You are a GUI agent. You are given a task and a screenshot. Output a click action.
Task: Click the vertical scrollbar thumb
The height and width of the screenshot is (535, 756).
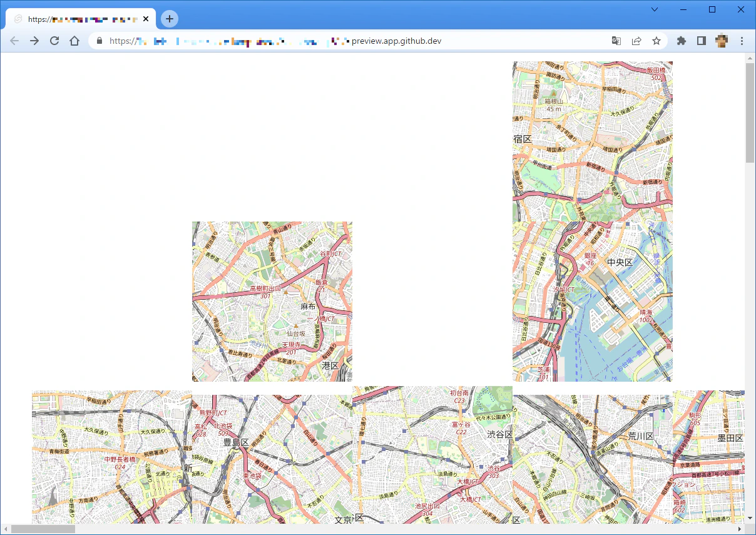[750, 113]
